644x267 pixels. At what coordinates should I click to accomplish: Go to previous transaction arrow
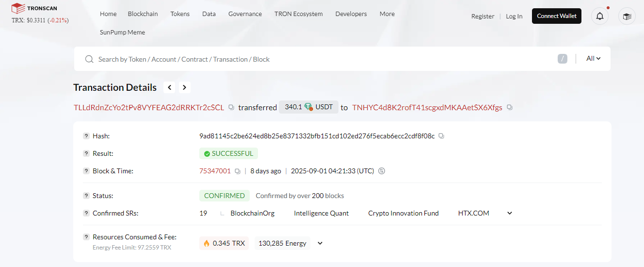pyautogui.click(x=170, y=87)
